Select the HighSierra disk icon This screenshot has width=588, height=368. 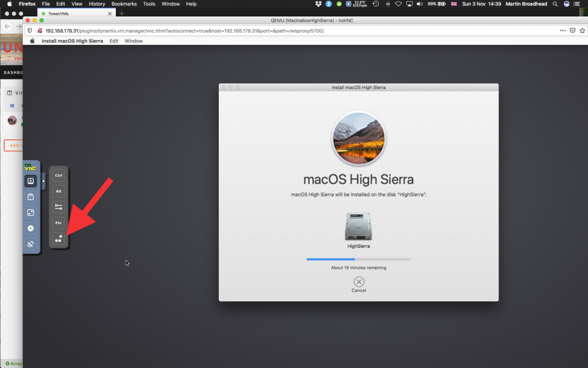(x=359, y=227)
